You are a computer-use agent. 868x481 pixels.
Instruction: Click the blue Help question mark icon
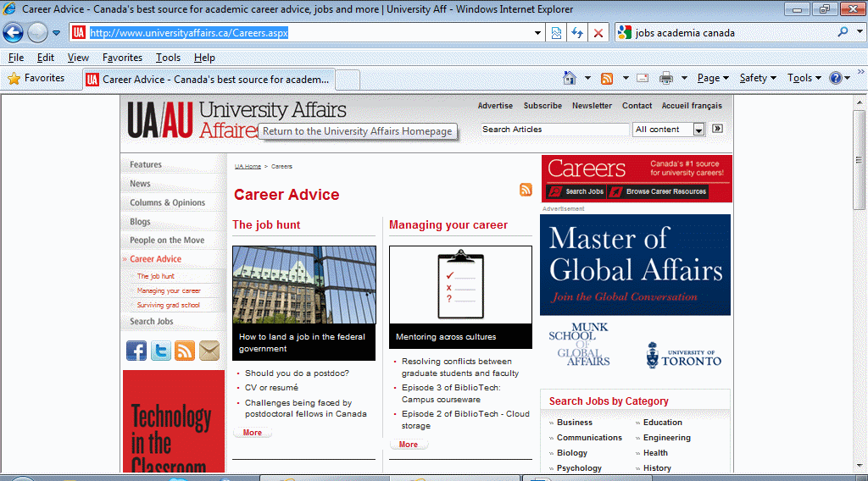[x=835, y=78]
